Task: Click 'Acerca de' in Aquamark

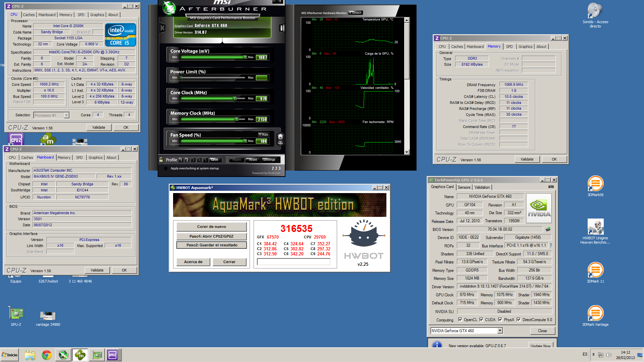Action: pos(193,262)
